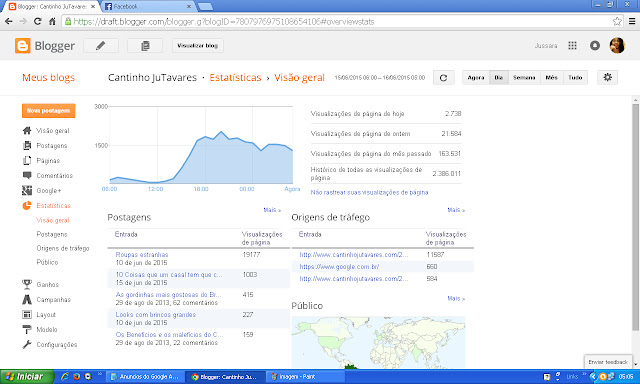Click the Meus blogs link
Screen dimensions: 640x384
(48, 78)
